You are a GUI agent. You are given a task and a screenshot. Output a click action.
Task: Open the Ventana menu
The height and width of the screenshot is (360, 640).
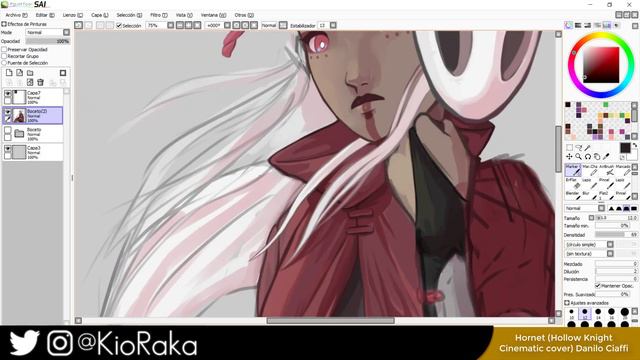213,15
